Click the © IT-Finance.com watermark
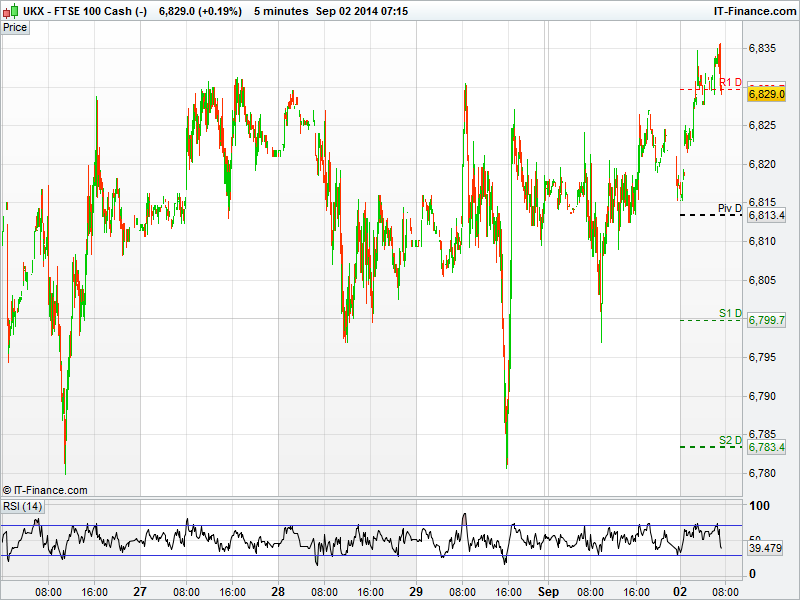This screenshot has width=800, height=600. (45, 490)
